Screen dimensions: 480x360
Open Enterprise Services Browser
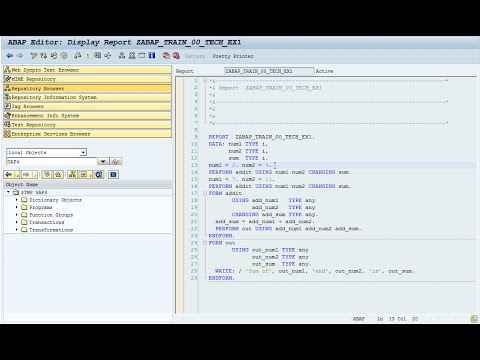(88, 134)
